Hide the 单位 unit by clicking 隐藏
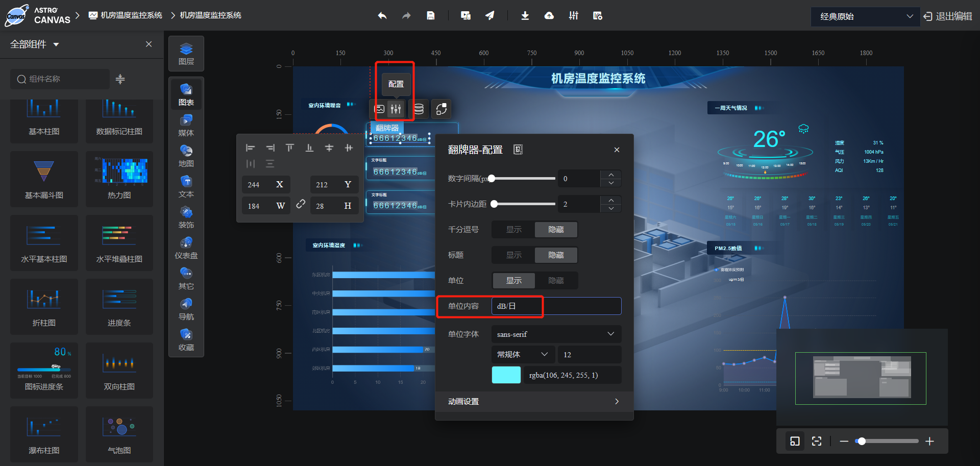The width and height of the screenshot is (980, 466). (556, 280)
